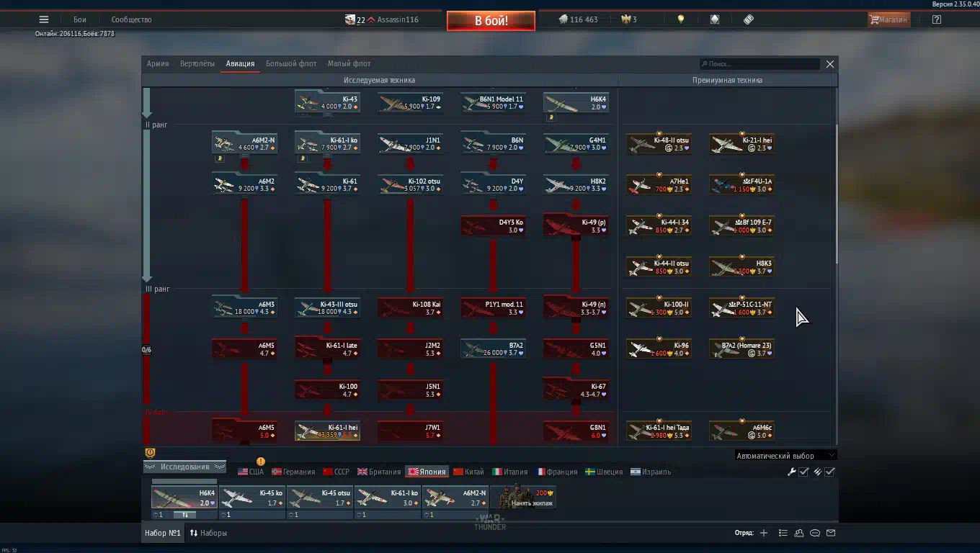Select the premium Ki-100-II card
Viewport: 980px width, 553px height.
(659, 307)
